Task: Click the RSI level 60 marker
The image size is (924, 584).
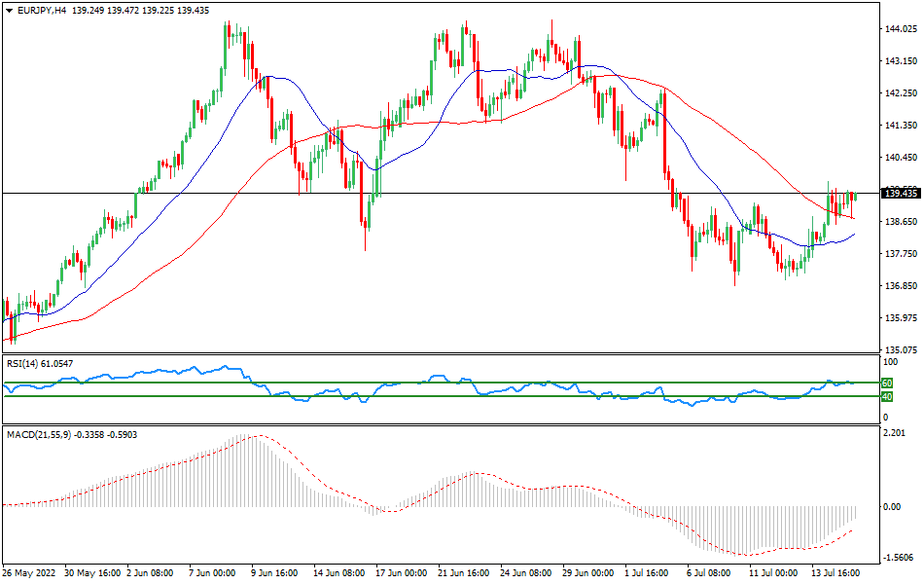Action: click(888, 384)
